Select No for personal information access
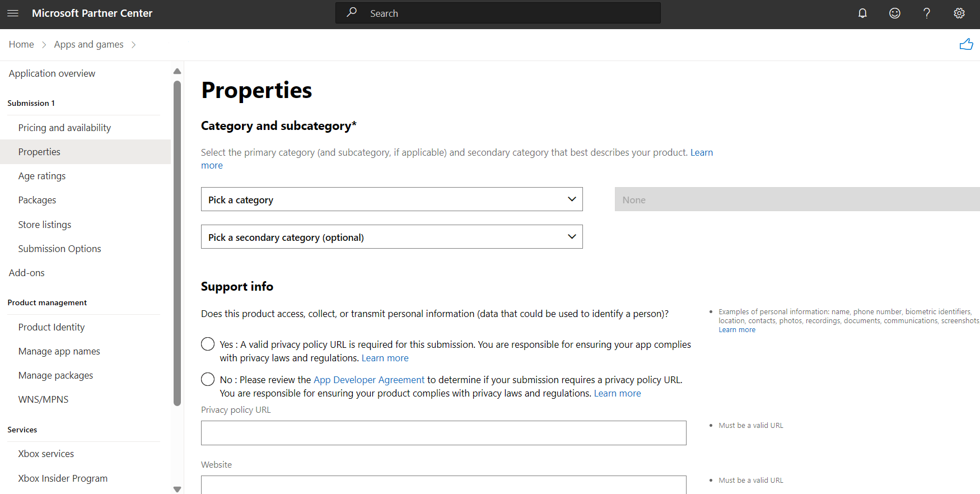Screen dimensions: 980x494 tap(208, 379)
